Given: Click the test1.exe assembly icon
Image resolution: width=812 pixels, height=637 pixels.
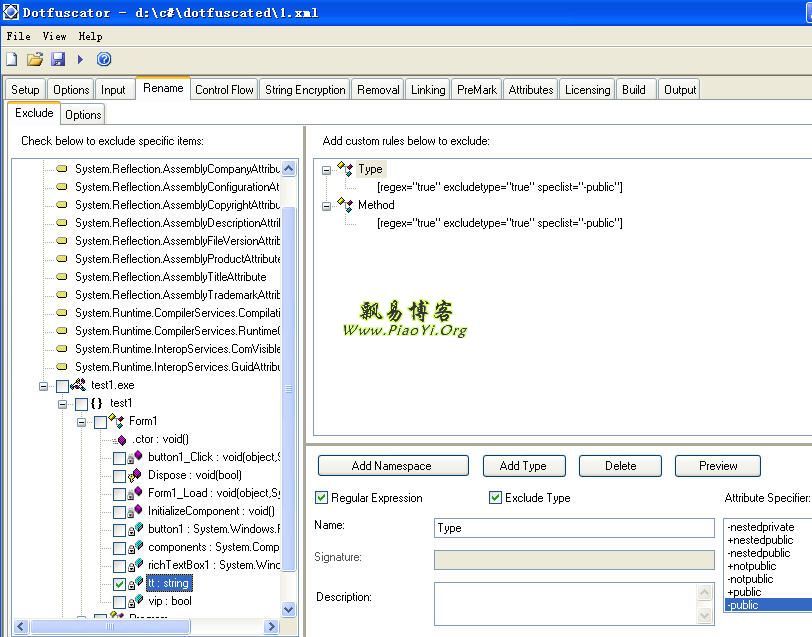Looking at the screenshot, I should point(78,385).
